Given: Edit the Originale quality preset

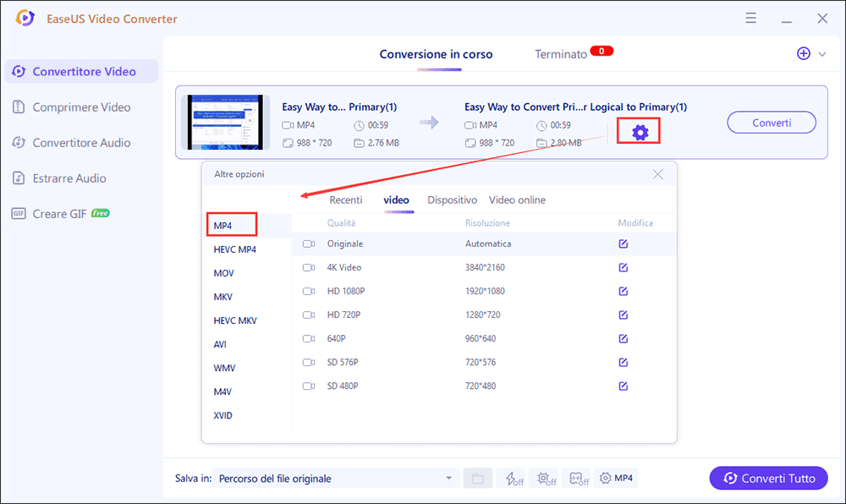Looking at the screenshot, I should [x=624, y=244].
